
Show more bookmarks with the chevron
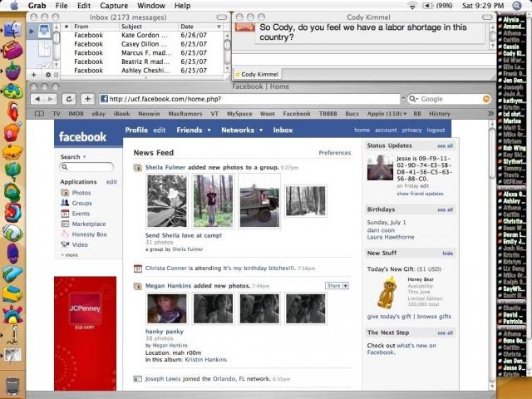(x=490, y=114)
